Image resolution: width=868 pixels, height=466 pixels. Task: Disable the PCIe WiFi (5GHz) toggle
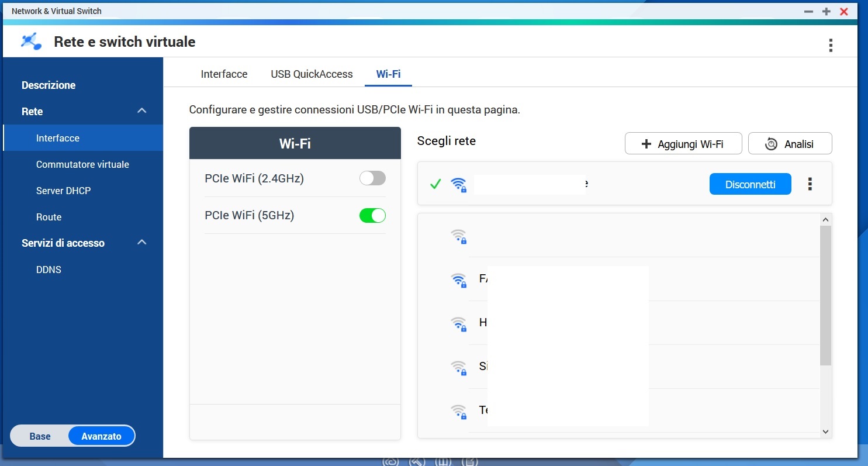372,216
